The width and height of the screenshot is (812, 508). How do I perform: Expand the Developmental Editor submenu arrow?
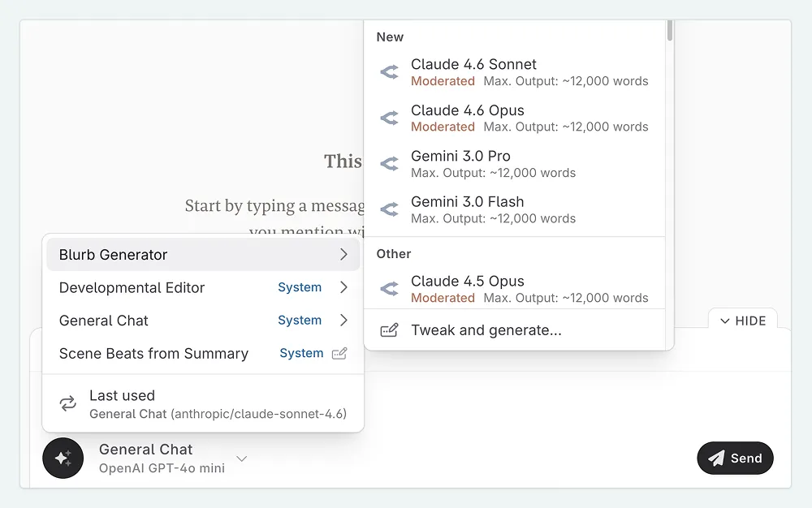[x=343, y=287]
